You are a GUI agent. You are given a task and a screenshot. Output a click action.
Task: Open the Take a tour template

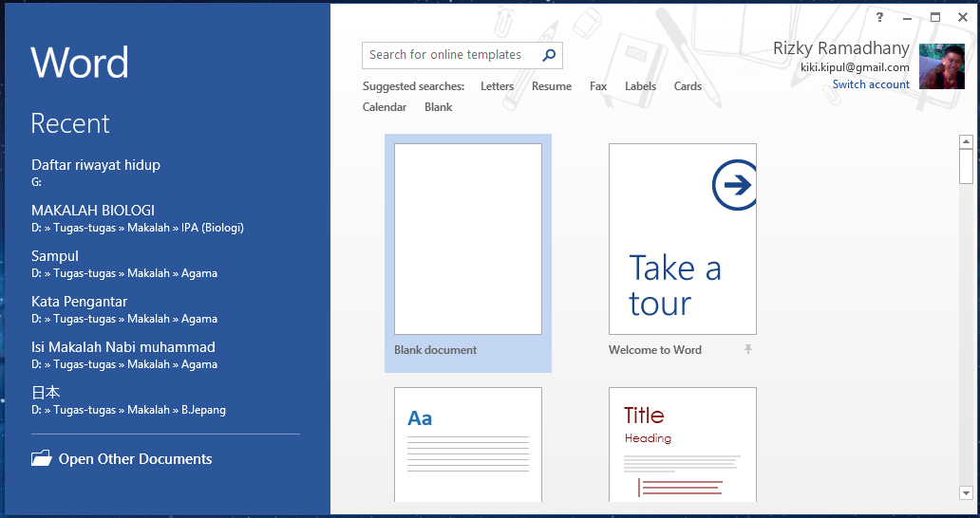683,239
